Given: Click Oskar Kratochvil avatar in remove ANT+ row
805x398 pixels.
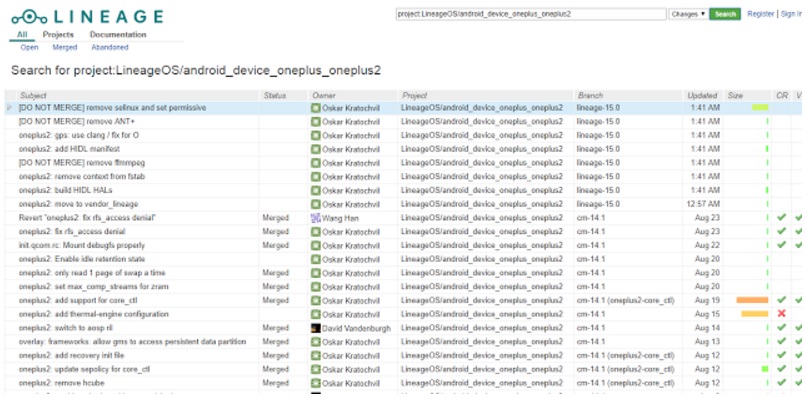Looking at the screenshot, I should click(316, 122).
